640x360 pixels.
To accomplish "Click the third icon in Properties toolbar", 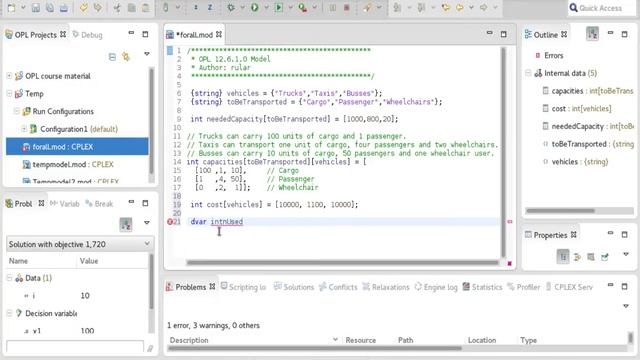I will pos(591,257).
